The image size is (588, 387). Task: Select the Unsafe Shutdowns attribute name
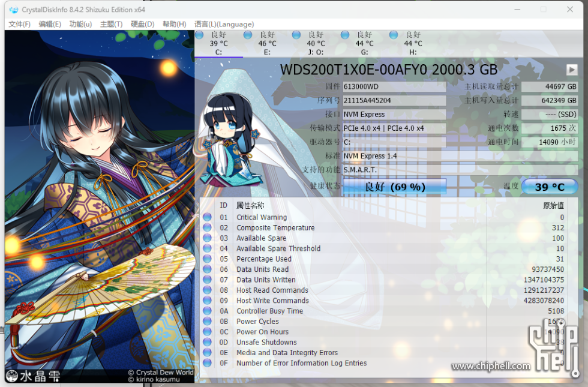[x=266, y=342]
